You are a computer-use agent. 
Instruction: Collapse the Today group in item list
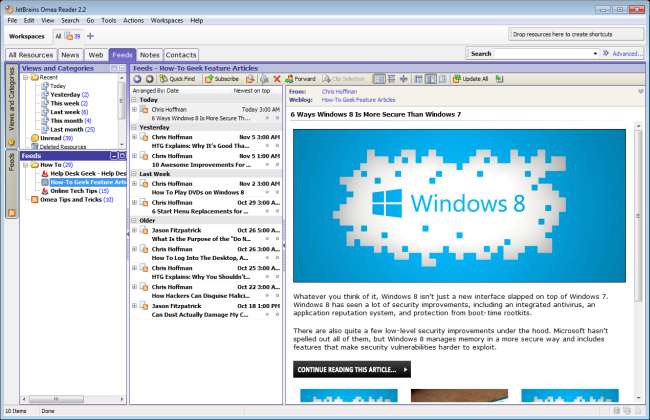(134, 100)
